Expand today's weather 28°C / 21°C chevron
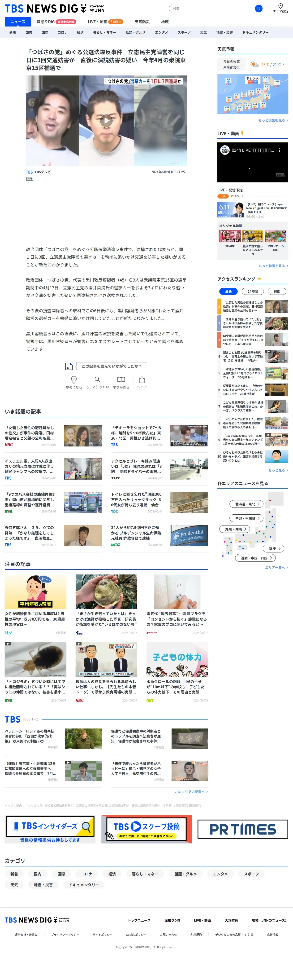Viewport: 293px width, 980px height. (283, 64)
